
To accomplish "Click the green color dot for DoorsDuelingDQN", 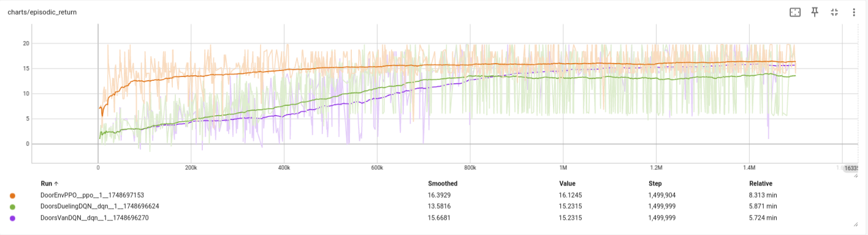I will click(13, 206).
